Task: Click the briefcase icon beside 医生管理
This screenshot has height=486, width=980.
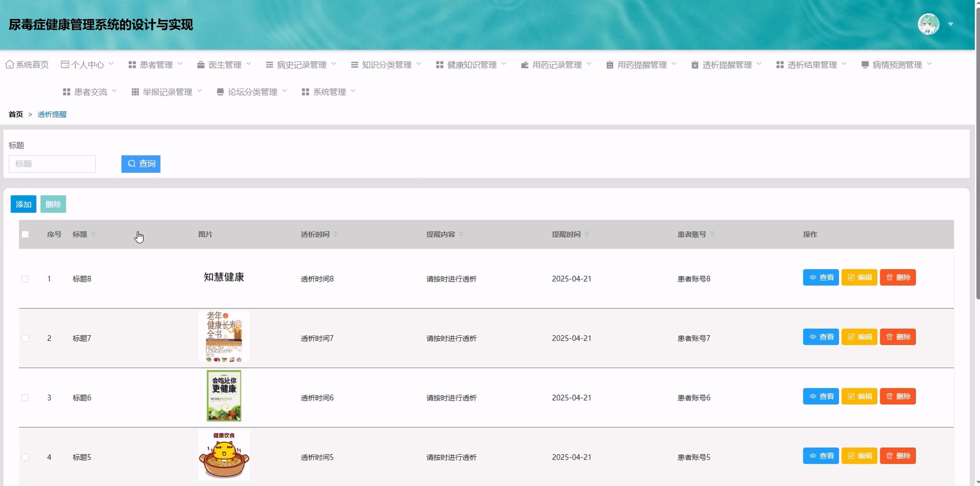Action: (x=201, y=65)
